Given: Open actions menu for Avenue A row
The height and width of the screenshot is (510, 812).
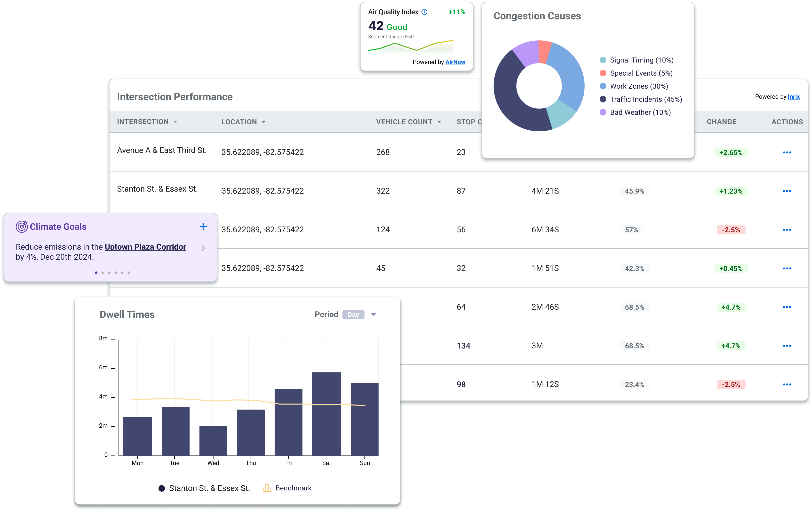Looking at the screenshot, I should click(x=787, y=152).
